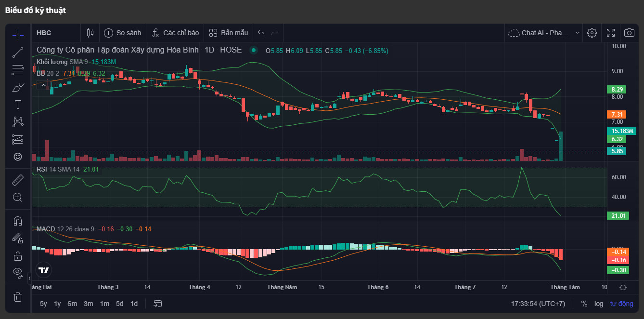
Task: Enter fullscreen chart mode
Action: coord(611,33)
